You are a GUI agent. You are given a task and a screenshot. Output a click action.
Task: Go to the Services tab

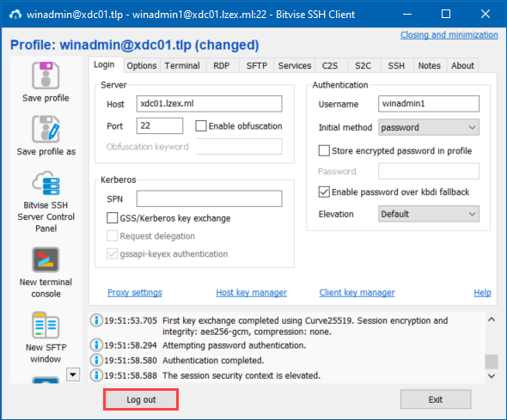295,65
